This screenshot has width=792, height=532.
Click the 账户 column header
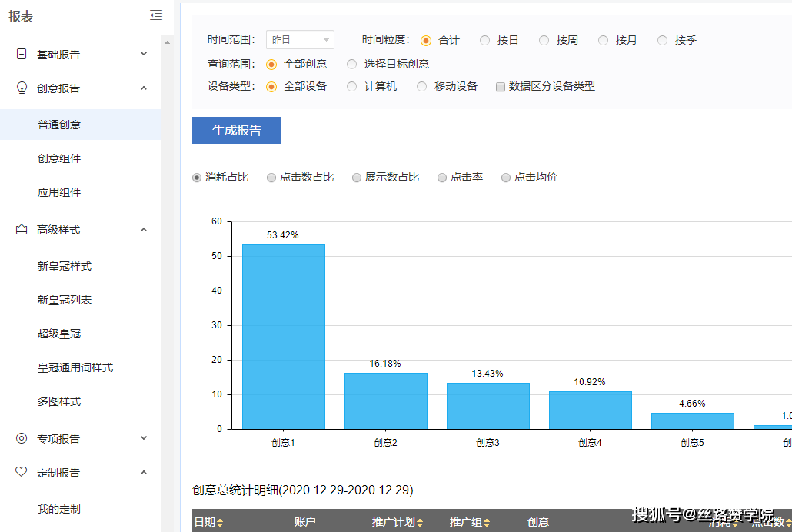305,522
